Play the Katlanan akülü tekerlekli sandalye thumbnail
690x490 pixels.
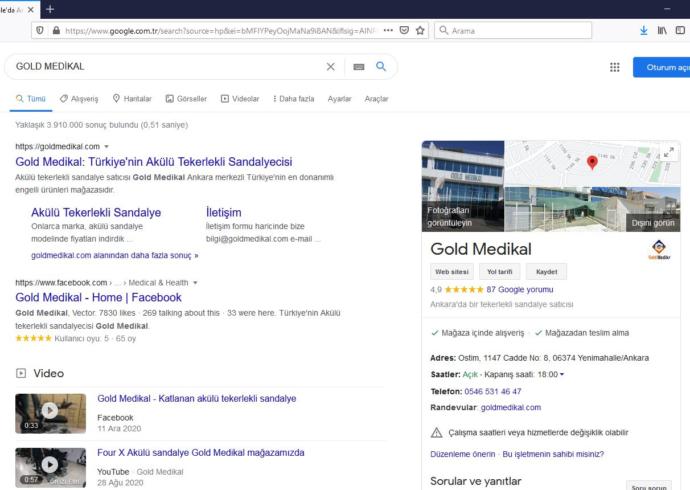tap(51, 413)
